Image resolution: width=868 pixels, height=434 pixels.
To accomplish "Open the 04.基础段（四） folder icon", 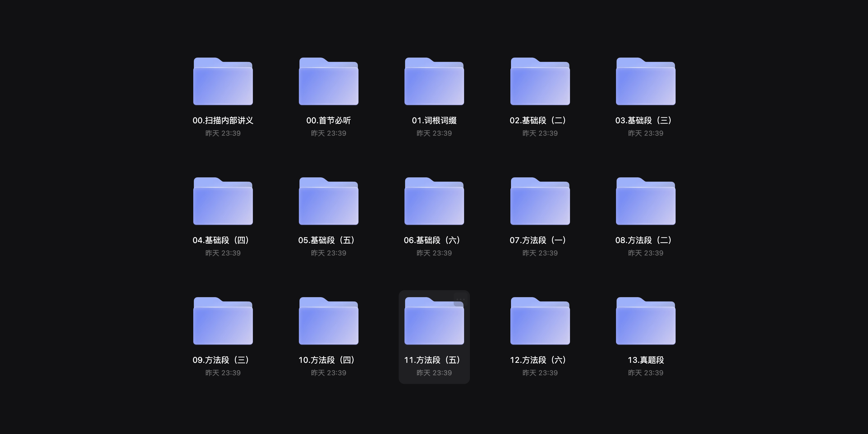I will point(223,201).
